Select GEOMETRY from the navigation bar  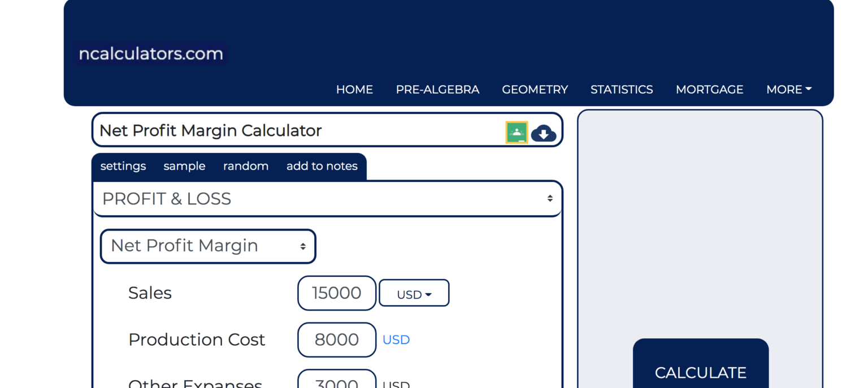pos(535,89)
